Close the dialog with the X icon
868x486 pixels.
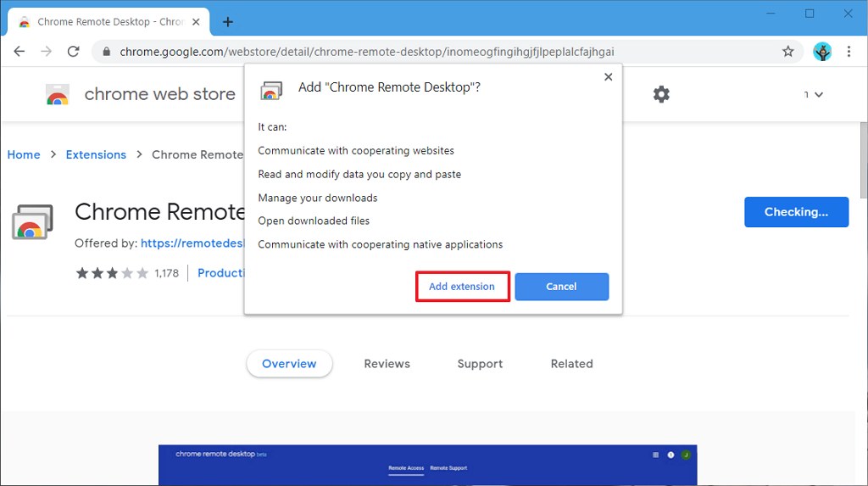coord(608,77)
